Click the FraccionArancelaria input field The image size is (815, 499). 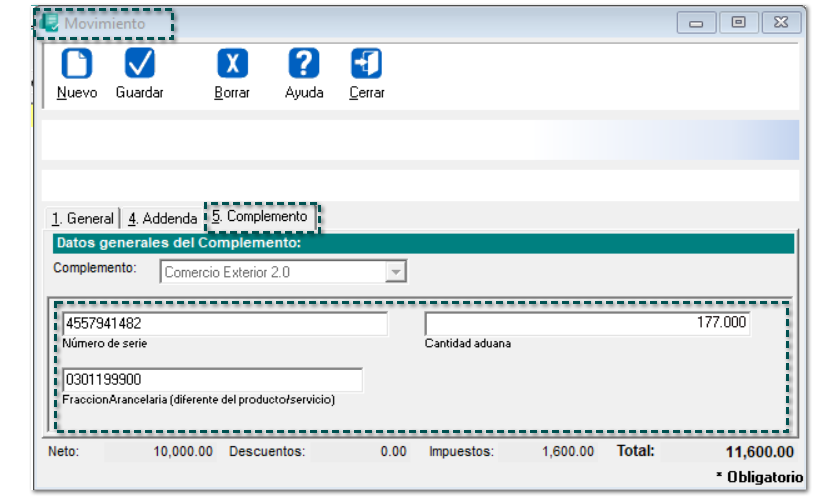point(213,380)
